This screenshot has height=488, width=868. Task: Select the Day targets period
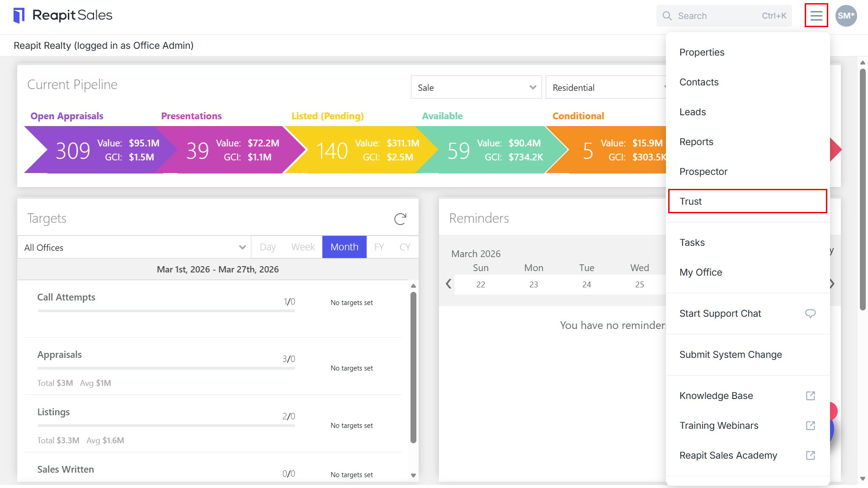coord(268,247)
